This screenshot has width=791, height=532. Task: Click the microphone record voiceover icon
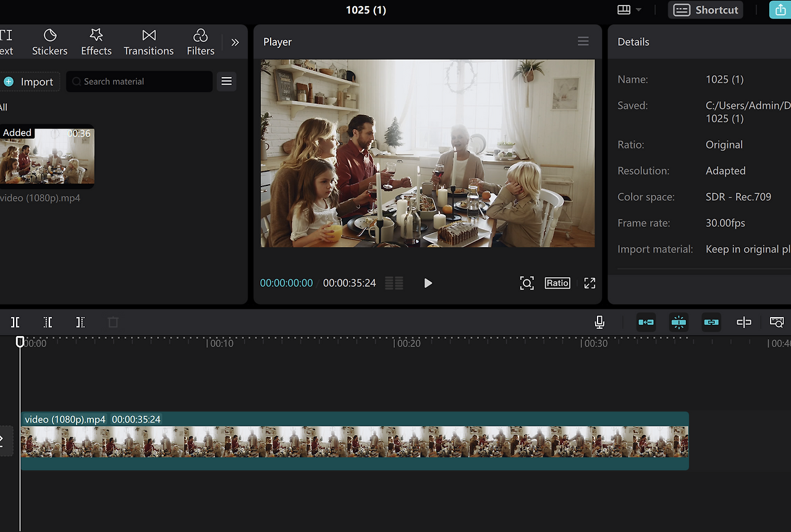[599, 322]
